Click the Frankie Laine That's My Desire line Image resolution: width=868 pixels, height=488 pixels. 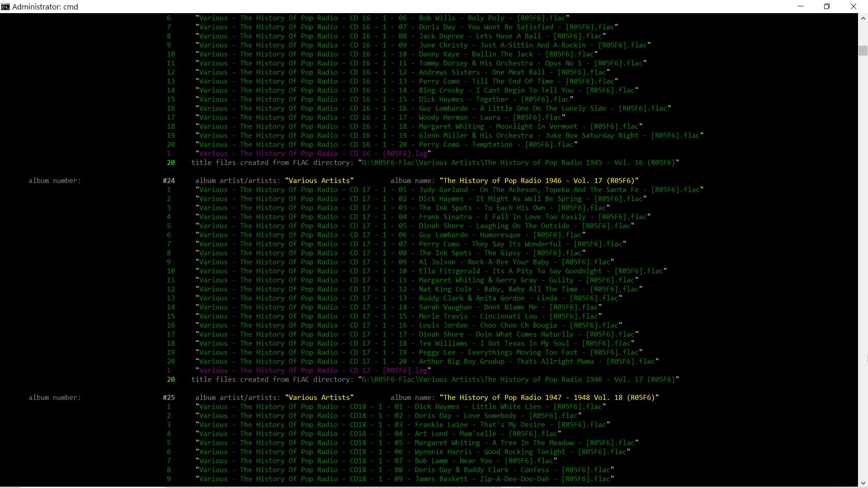tap(402, 425)
